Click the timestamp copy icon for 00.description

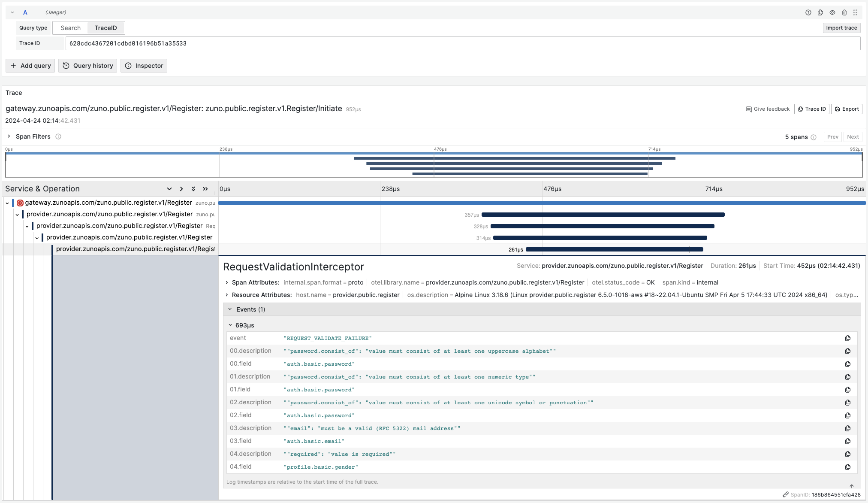(848, 351)
